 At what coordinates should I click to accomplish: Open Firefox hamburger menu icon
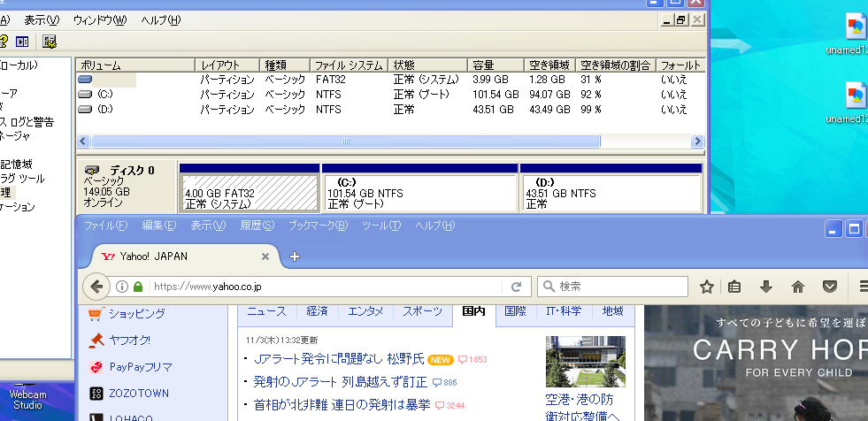click(x=863, y=287)
